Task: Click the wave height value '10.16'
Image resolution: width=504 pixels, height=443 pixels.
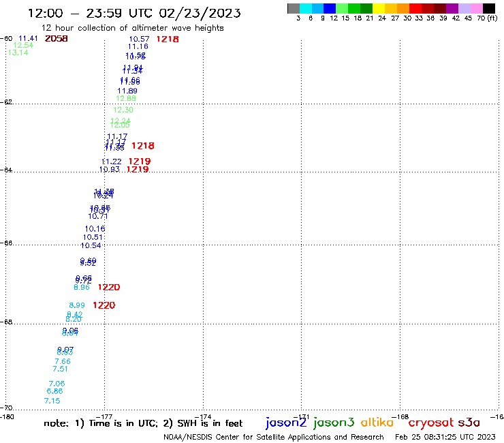Action: (95, 229)
